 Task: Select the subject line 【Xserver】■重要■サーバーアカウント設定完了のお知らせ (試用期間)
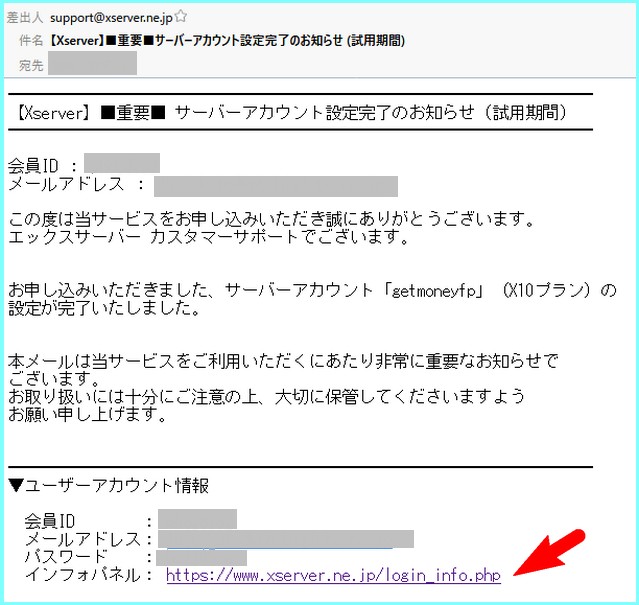[227, 40]
